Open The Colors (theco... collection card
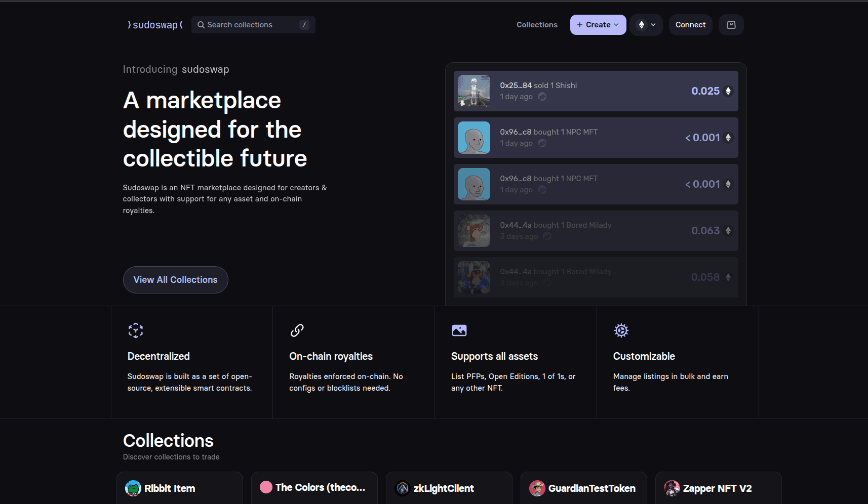Image resolution: width=868 pixels, height=504 pixels. [314, 488]
